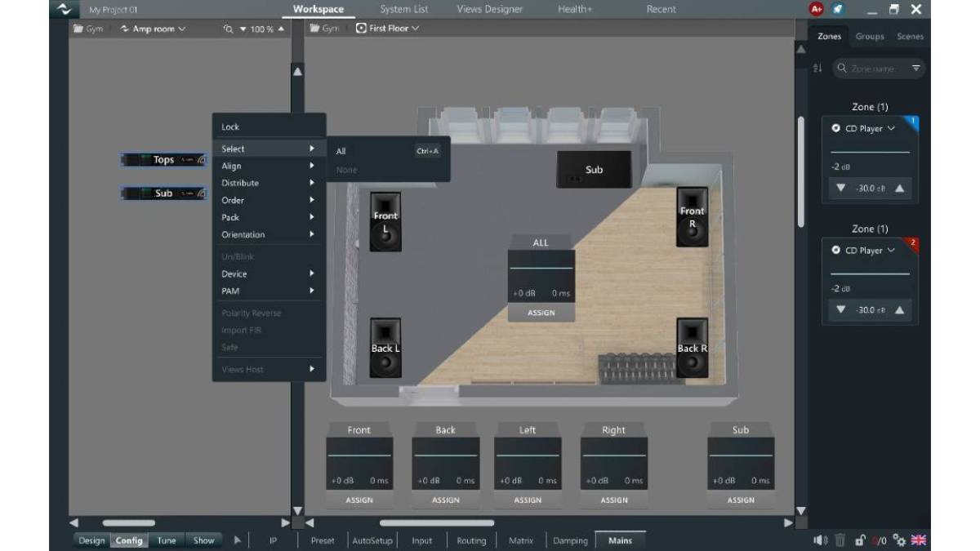Open the System List tab
This screenshot has height=551, width=980.
(x=403, y=10)
